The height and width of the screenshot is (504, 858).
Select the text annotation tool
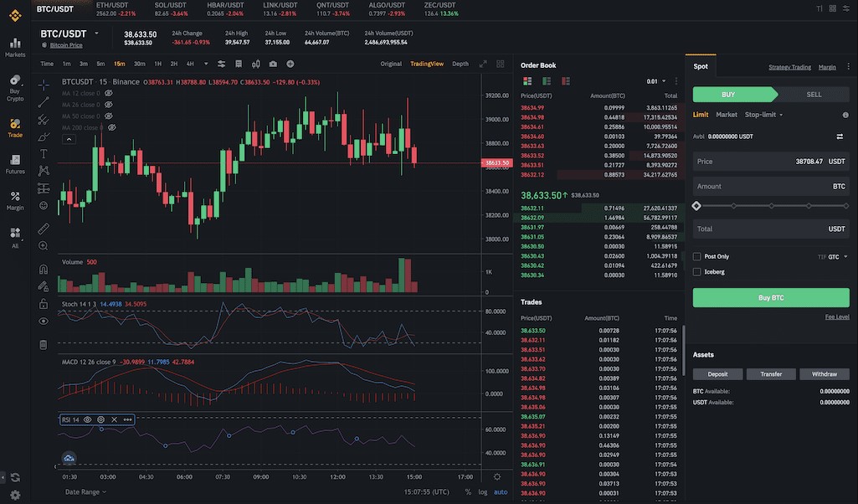click(44, 154)
